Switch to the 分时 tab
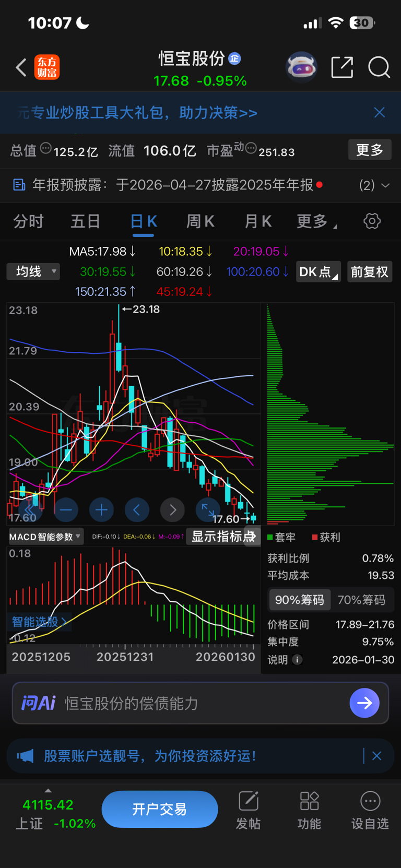 [x=28, y=221]
